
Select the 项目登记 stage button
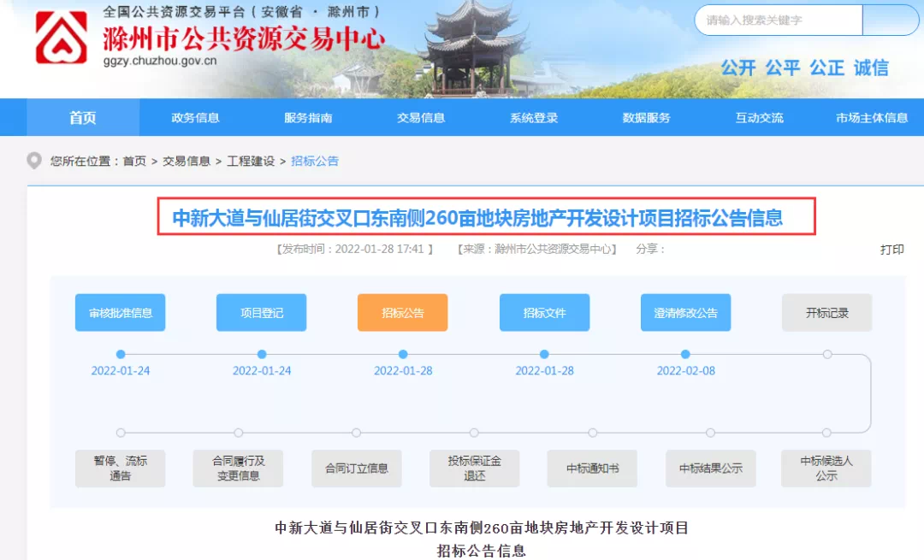[x=262, y=313]
